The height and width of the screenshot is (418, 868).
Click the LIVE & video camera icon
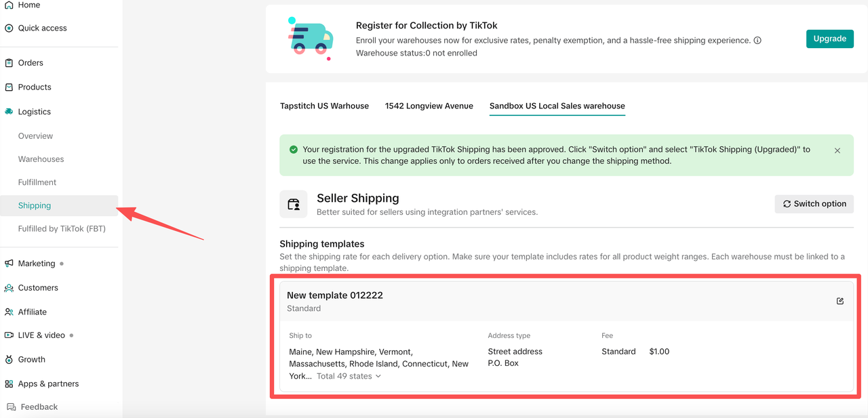click(9, 335)
